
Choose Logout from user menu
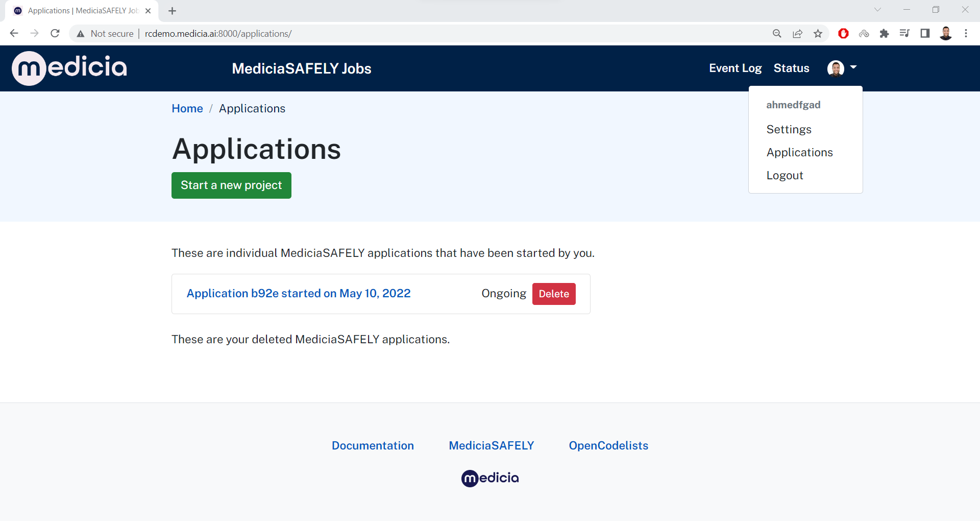point(785,175)
